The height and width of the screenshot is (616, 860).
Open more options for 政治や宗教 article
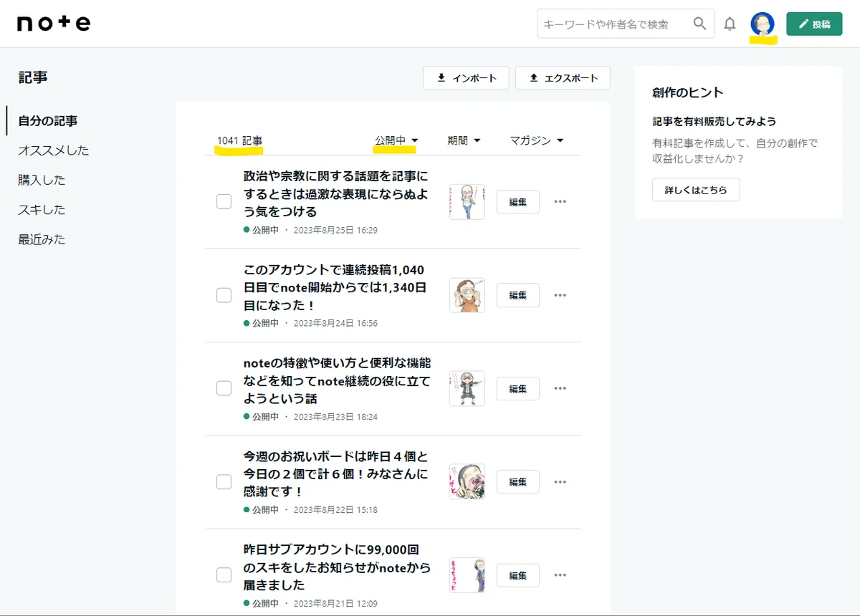560,202
